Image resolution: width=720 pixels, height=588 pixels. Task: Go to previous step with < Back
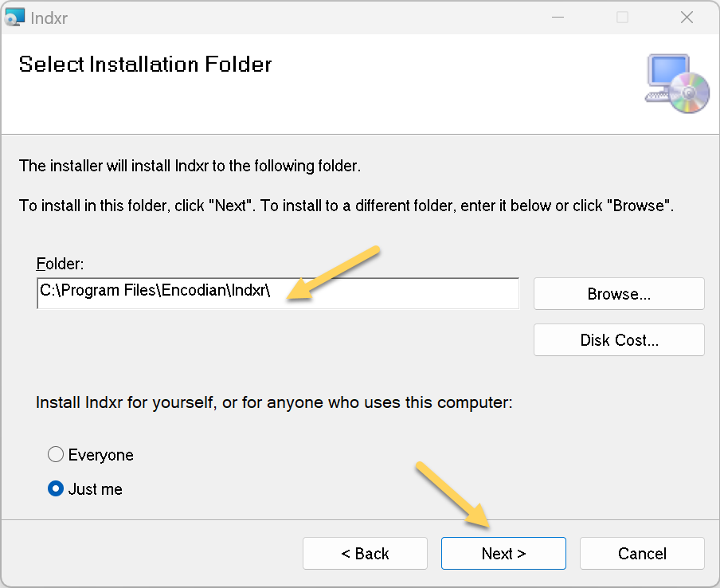tap(365, 554)
